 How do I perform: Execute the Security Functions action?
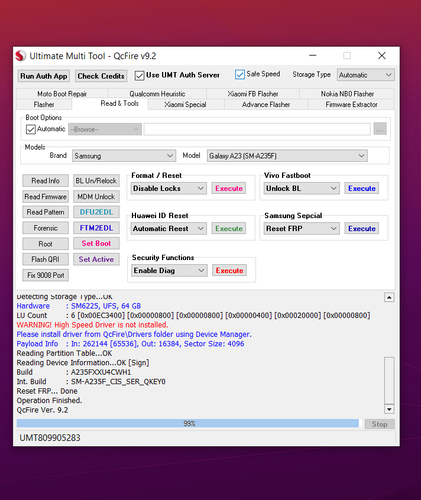(229, 270)
